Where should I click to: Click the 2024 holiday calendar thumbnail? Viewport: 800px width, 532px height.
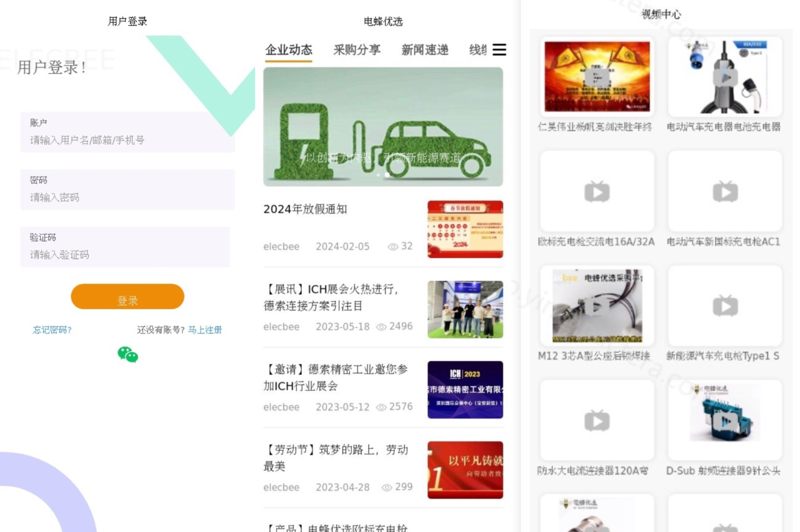point(465,229)
